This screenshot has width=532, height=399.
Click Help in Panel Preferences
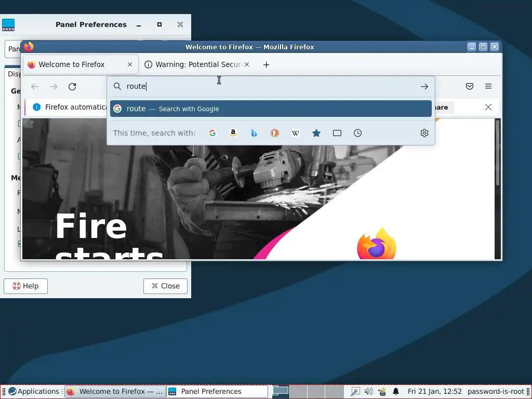tap(26, 286)
